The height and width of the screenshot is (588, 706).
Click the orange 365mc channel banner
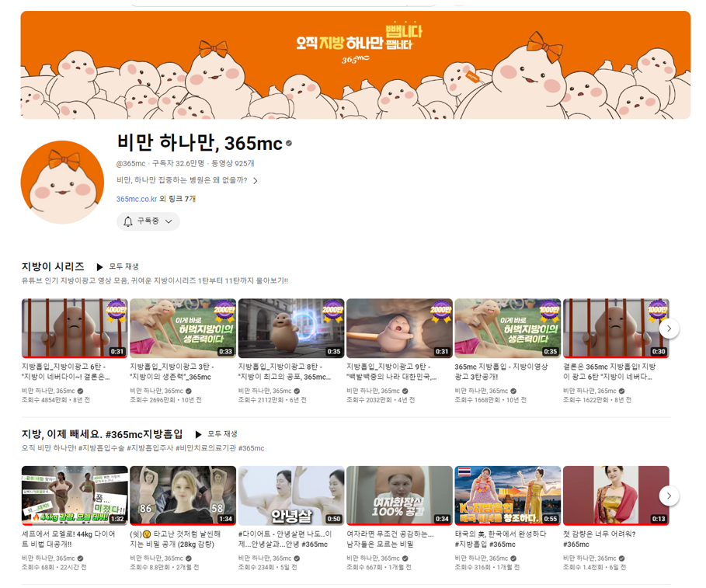click(355, 65)
